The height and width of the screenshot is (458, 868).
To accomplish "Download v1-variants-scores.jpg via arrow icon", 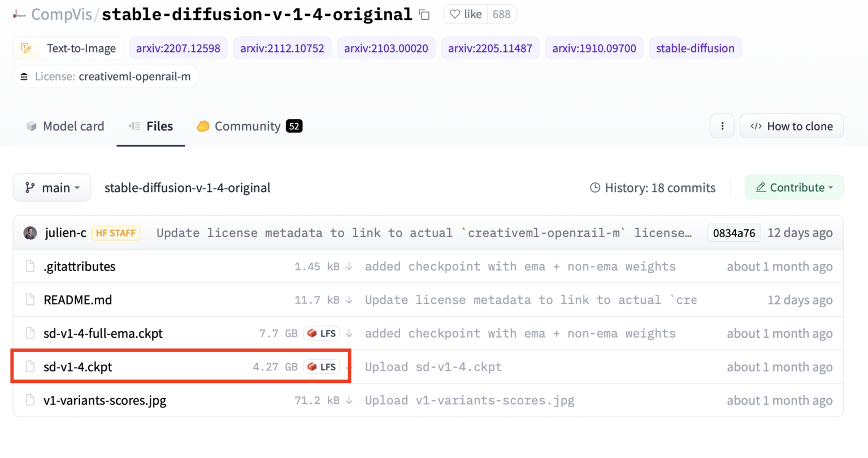I will [349, 400].
